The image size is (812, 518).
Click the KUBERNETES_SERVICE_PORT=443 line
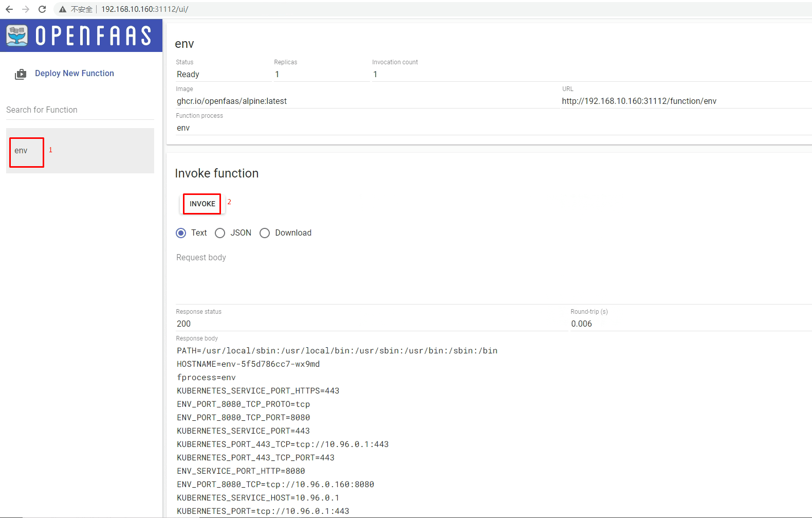point(244,431)
